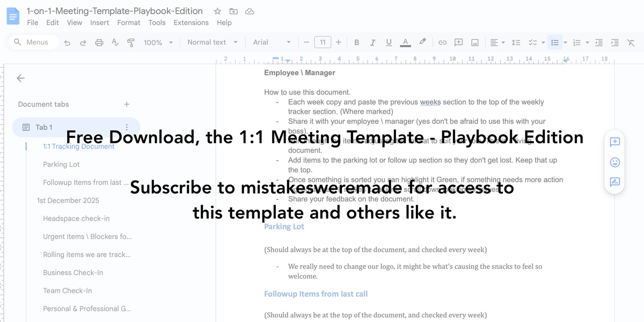
Task: Click the spelling and grammar check icon
Action: pos(115,42)
